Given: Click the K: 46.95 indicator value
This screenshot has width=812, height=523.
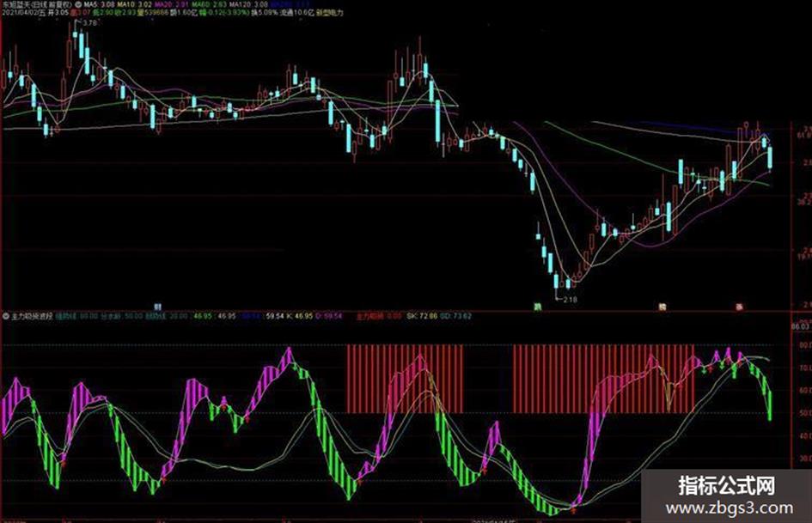Looking at the screenshot, I should pyautogui.click(x=299, y=315).
